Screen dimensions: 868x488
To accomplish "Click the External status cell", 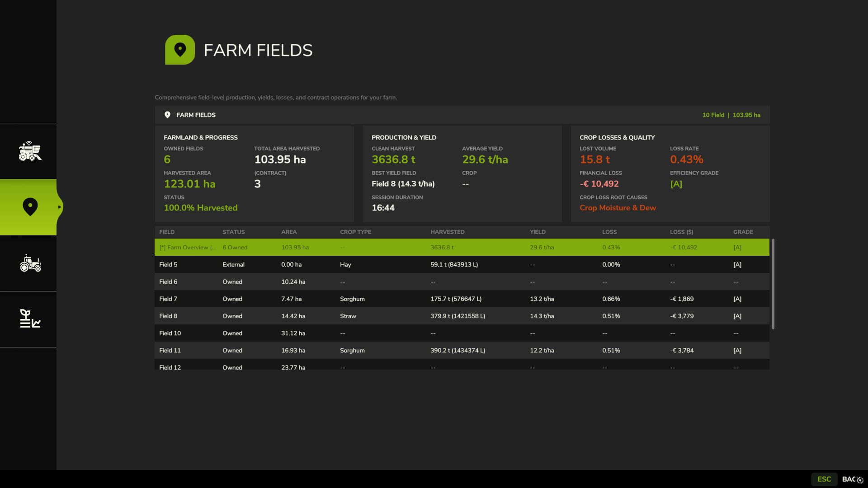I will (x=233, y=264).
